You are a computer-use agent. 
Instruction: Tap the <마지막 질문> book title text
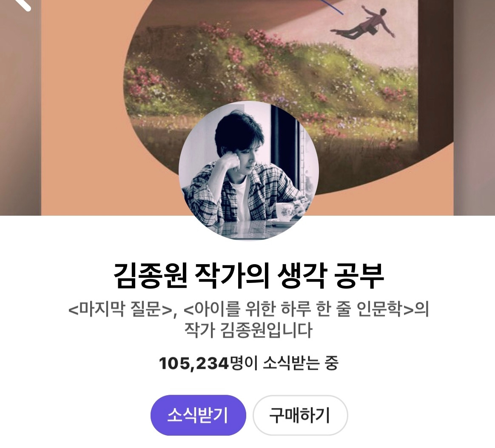tap(120, 310)
